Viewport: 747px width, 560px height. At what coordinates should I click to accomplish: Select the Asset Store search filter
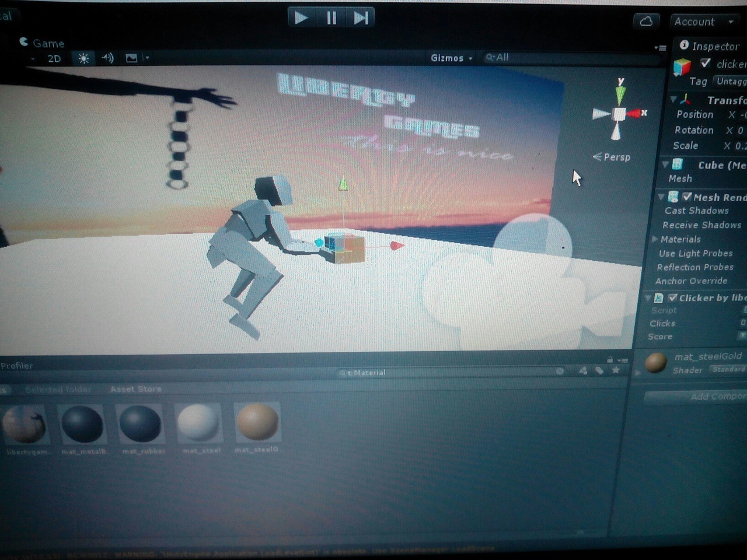coord(136,389)
